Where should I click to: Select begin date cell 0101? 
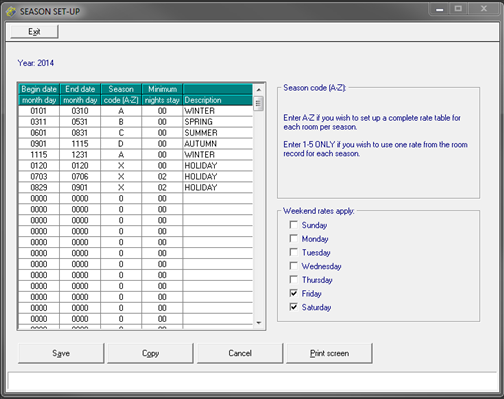pos(39,111)
